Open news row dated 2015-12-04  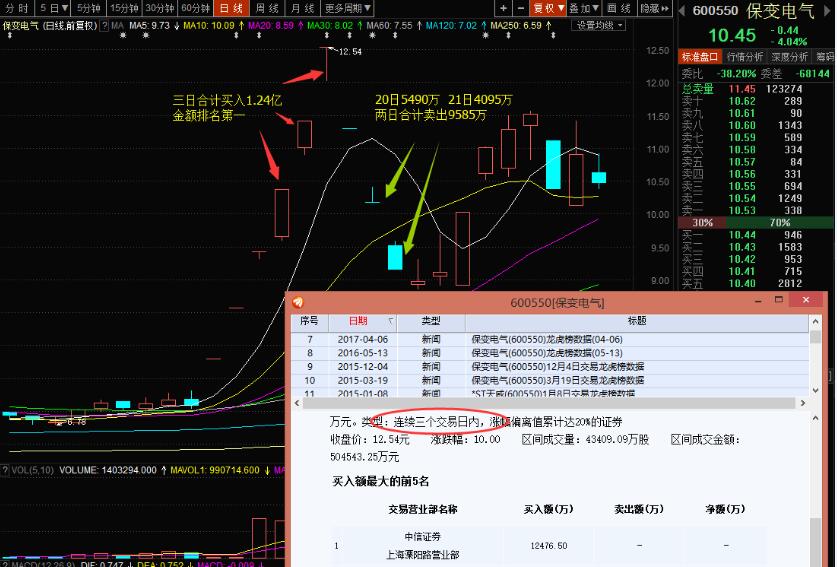point(550,367)
